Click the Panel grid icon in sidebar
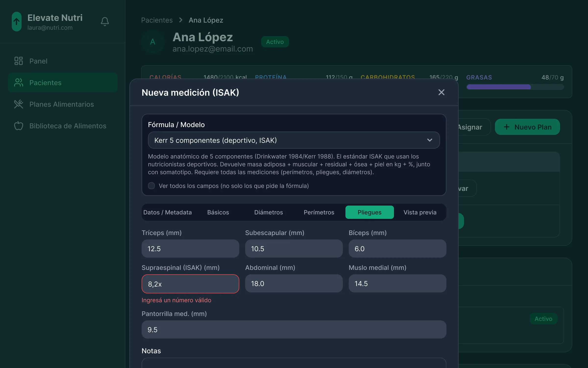The height and width of the screenshot is (368, 588). 18,61
